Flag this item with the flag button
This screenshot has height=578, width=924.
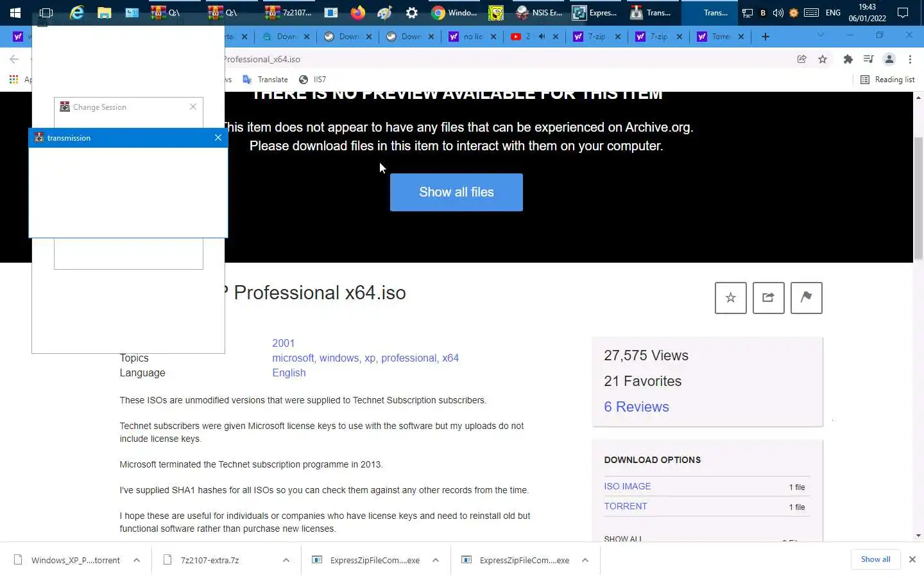(807, 298)
